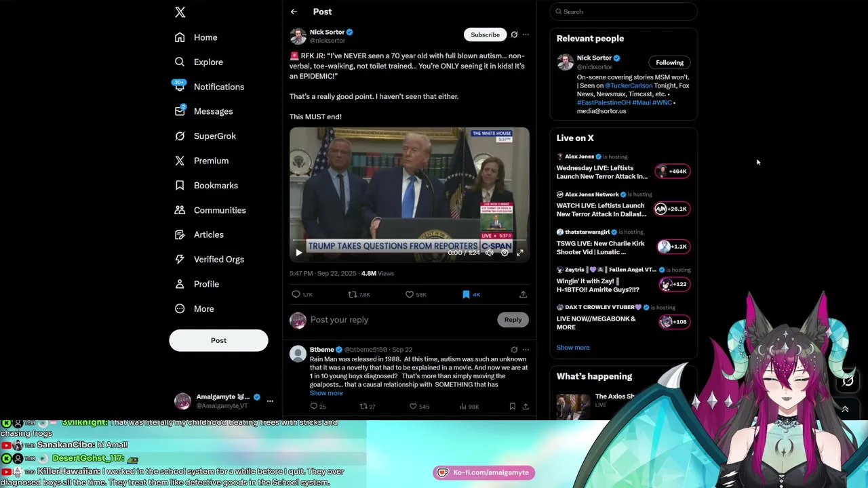Open The Axios Show thumbnail under What's happening
Image resolution: width=868 pixels, height=488 pixels.
(x=573, y=407)
